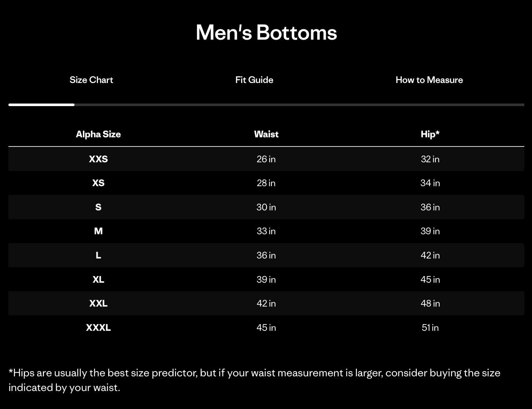Choose the M size row label
Viewport: 532px width, 409px height.
pos(98,231)
